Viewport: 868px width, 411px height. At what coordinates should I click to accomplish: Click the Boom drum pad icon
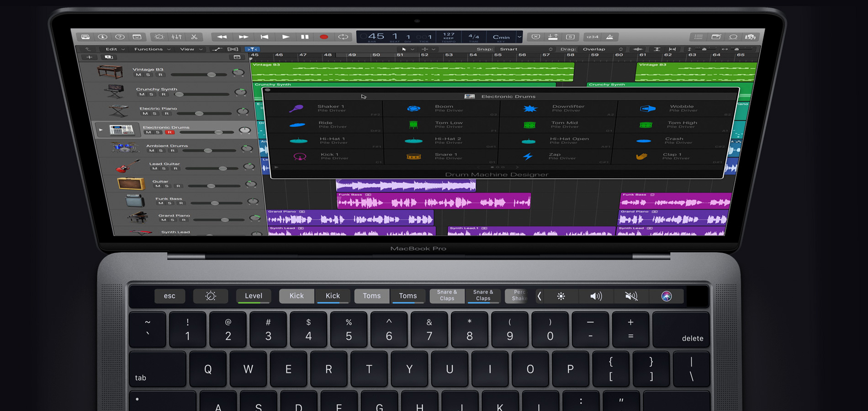pyautogui.click(x=413, y=108)
